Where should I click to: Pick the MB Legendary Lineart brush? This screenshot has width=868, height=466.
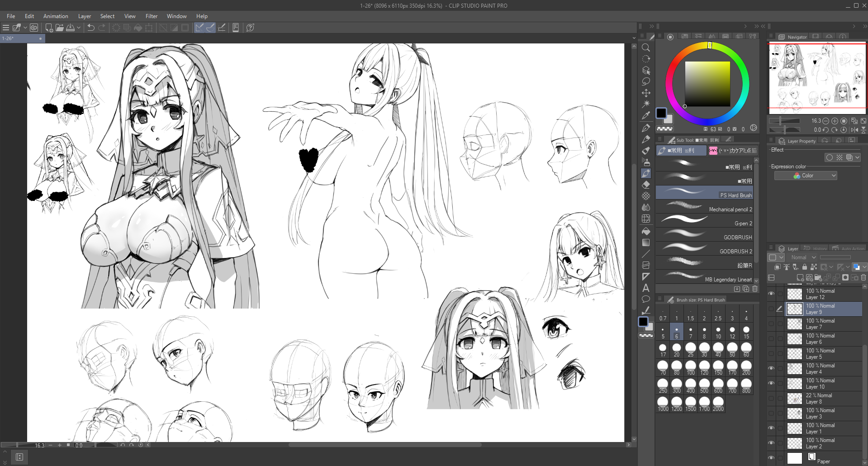click(x=705, y=276)
